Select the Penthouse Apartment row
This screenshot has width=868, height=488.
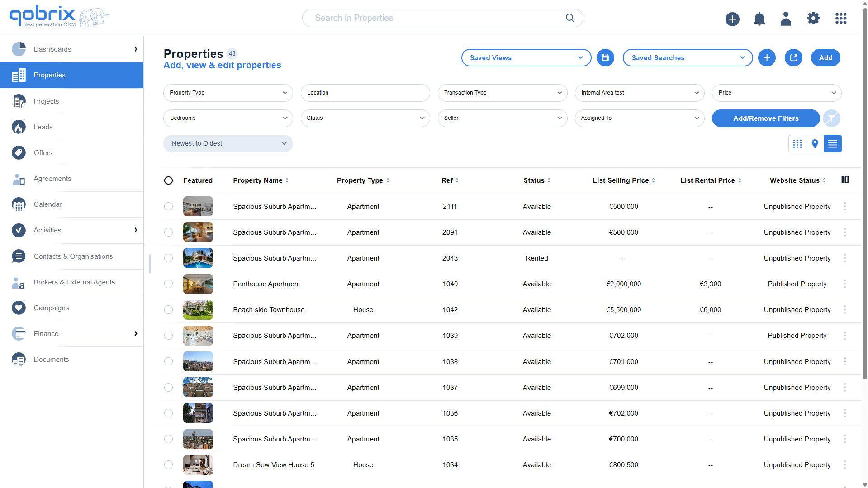[168, 284]
